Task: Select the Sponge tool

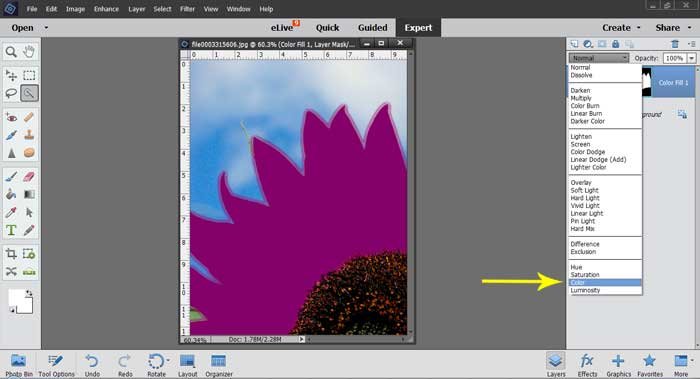Action: tap(29, 153)
